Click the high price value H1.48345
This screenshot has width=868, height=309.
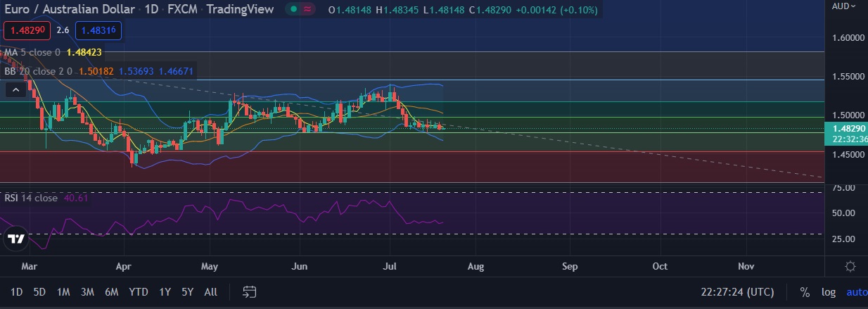click(x=397, y=8)
